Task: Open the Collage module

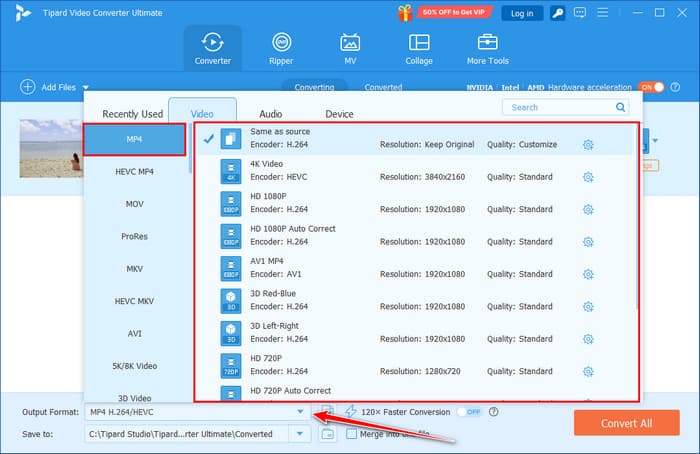Action: (x=419, y=49)
